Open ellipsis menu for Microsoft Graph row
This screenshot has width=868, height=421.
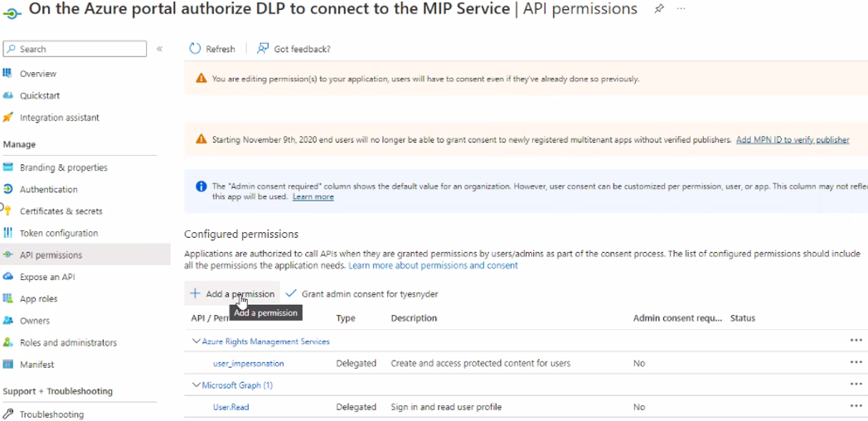tap(856, 384)
